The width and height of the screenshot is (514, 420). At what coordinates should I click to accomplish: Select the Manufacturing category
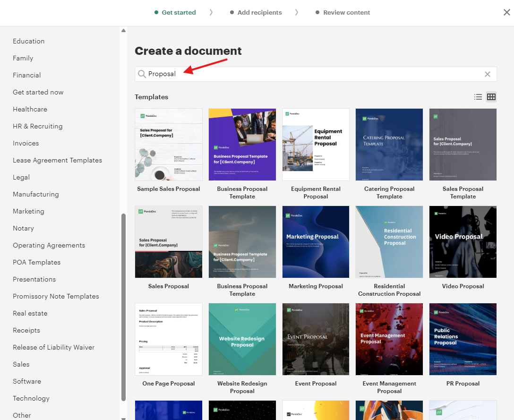(36, 195)
